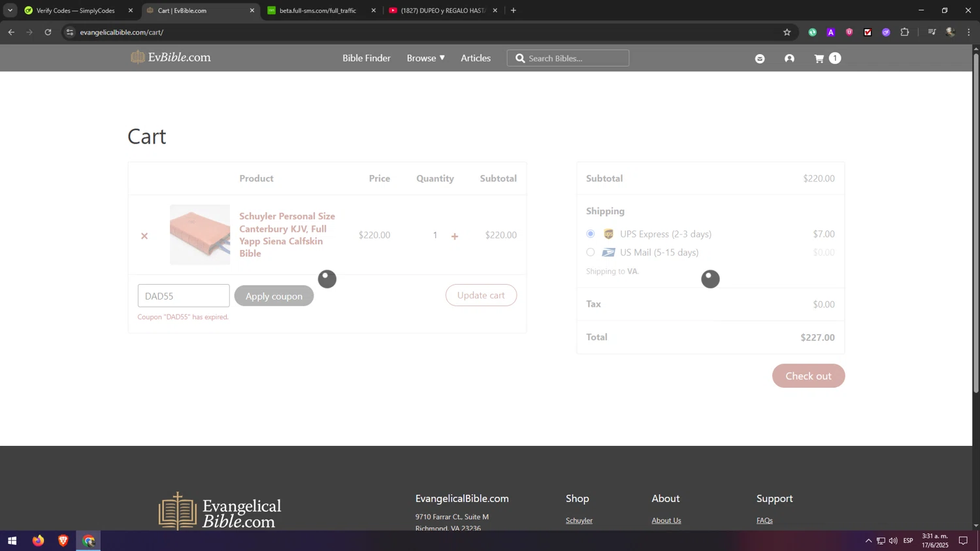This screenshot has height=551, width=980.
Task: Open Windows Start menu
Action: pos(12,541)
